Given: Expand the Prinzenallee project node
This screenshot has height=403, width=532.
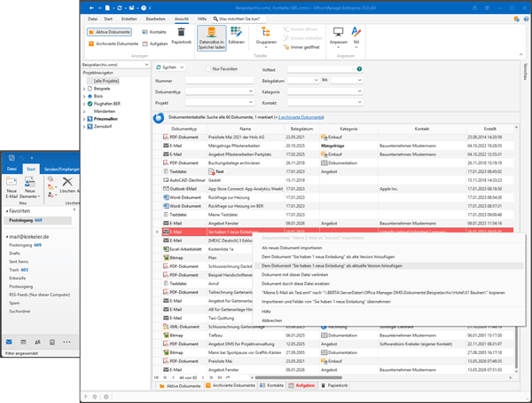Looking at the screenshot, I should 84,119.
